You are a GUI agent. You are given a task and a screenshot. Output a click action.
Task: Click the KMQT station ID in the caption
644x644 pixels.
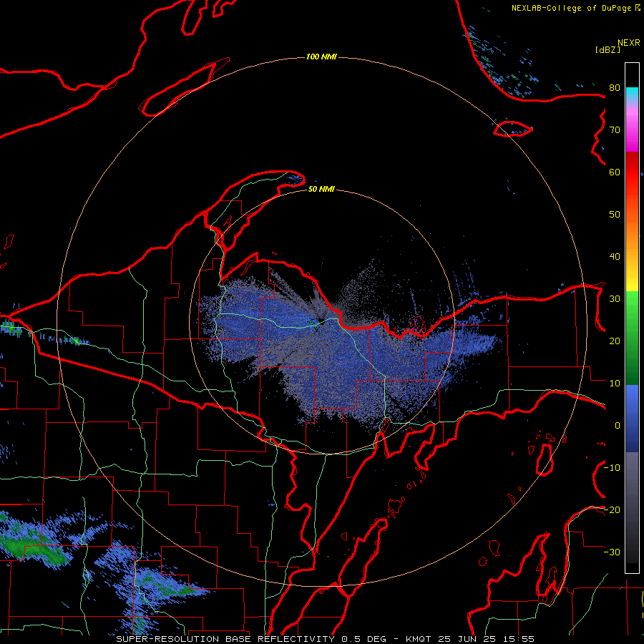tap(419, 639)
